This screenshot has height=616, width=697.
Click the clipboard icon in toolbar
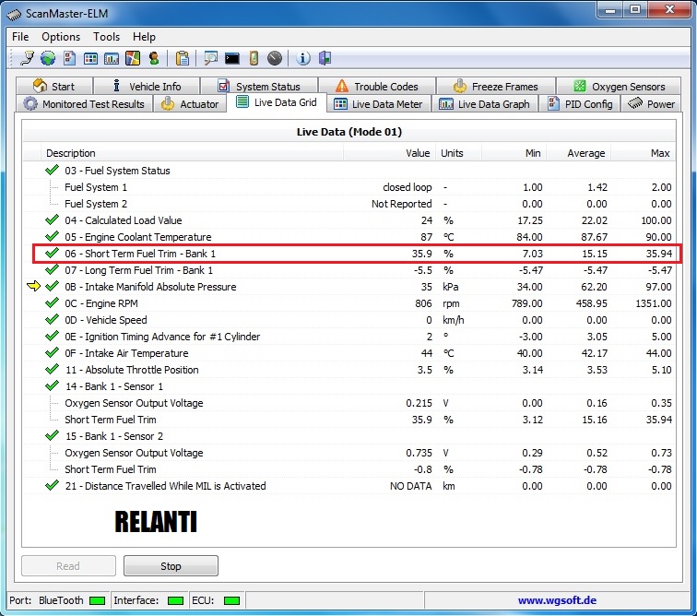[x=183, y=58]
